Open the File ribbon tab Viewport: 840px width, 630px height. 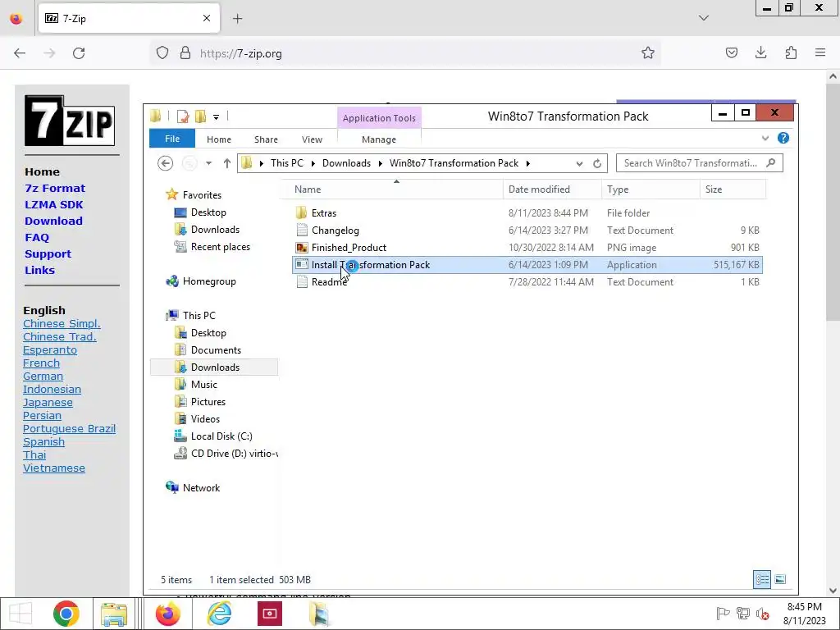[x=172, y=139]
